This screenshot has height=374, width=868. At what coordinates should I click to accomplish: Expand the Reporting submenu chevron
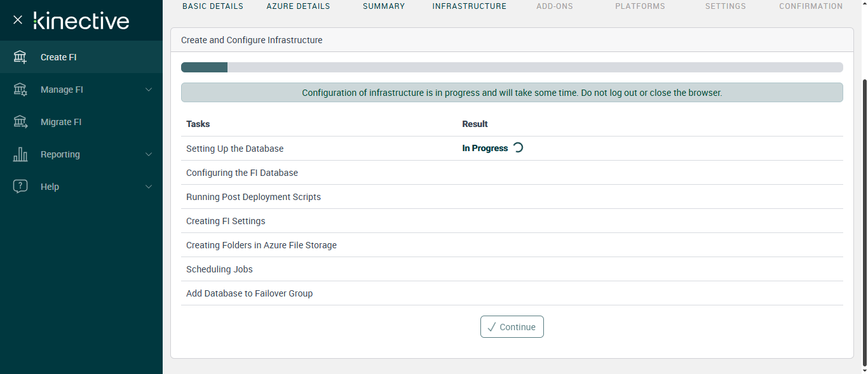(x=149, y=154)
